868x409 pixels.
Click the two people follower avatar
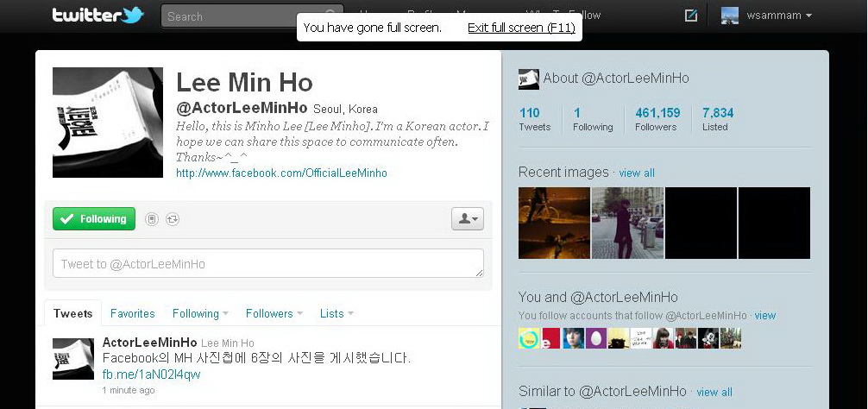pyautogui.click(x=686, y=338)
